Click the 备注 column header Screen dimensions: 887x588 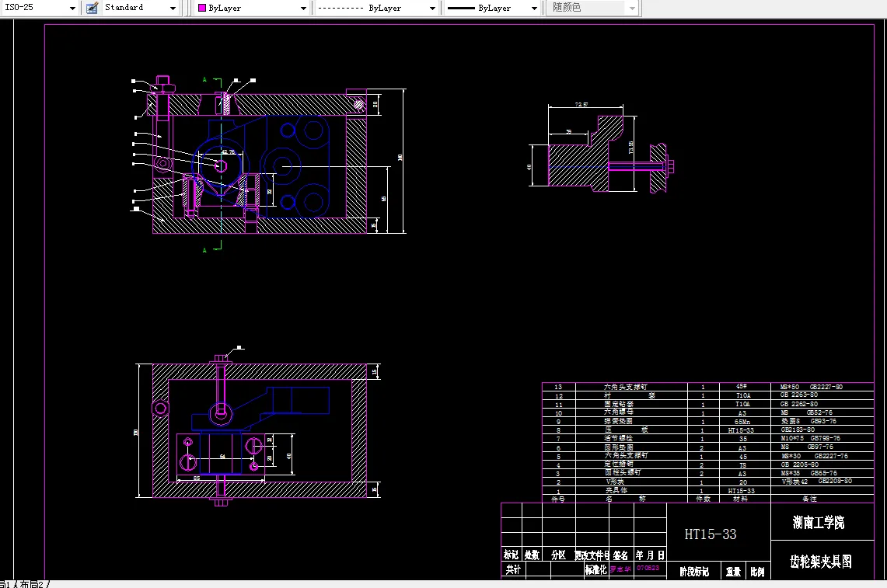tap(809, 499)
